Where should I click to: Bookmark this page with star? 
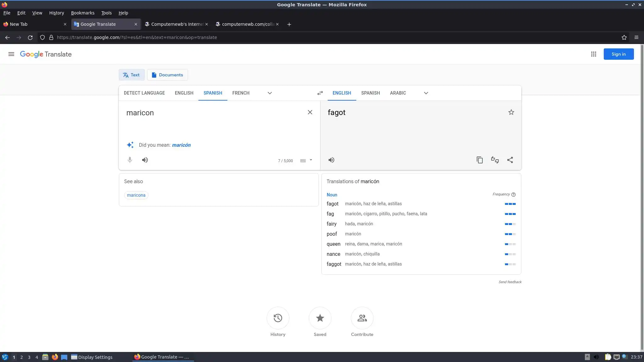tap(624, 37)
